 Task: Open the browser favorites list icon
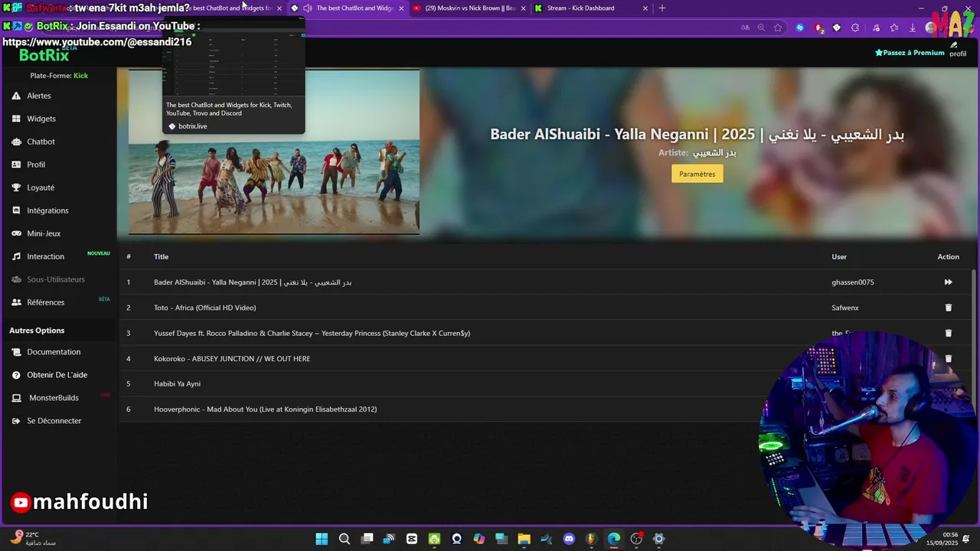(894, 28)
